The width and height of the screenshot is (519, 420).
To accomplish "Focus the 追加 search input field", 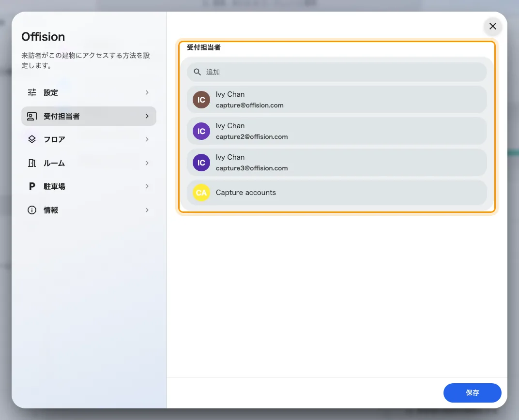I will tap(336, 72).
